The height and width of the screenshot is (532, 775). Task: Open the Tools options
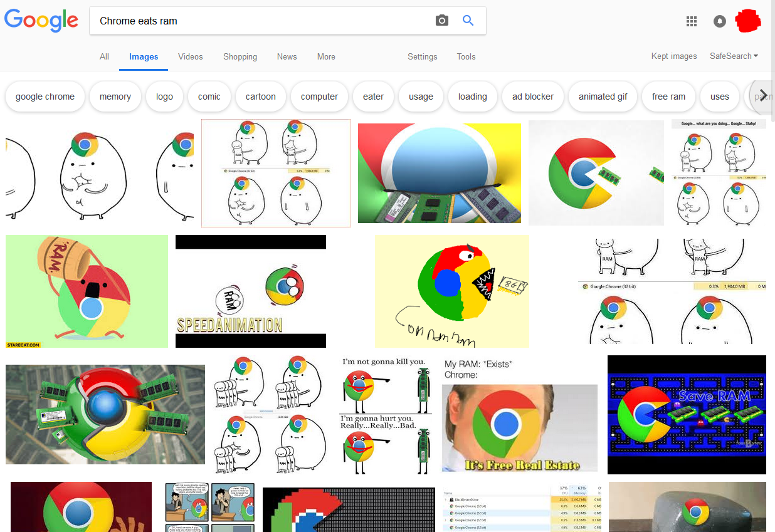coord(466,56)
